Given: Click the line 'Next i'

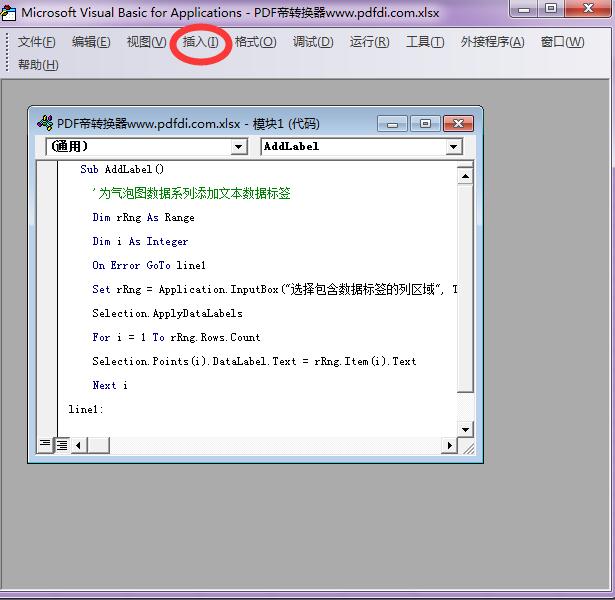Looking at the screenshot, I should [x=110, y=385].
